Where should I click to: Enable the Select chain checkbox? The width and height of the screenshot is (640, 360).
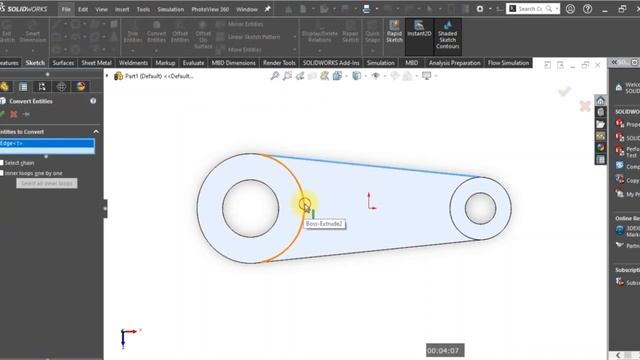point(2,163)
